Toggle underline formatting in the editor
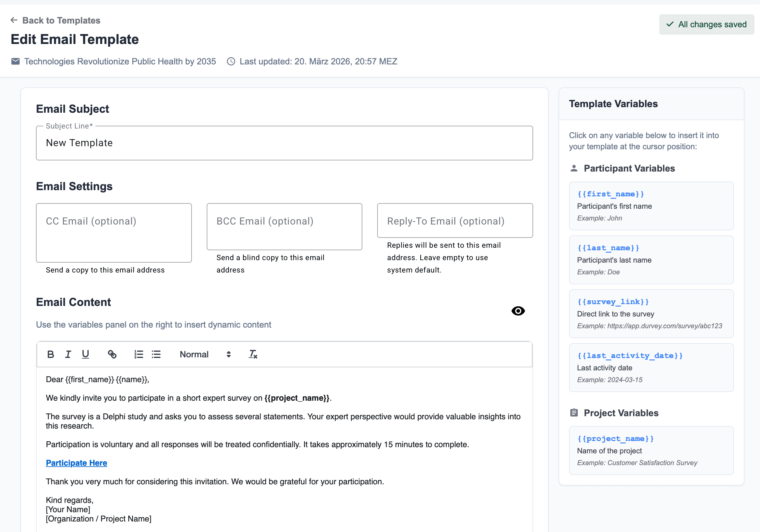This screenshot has width=760, height=532. point(86,355)
